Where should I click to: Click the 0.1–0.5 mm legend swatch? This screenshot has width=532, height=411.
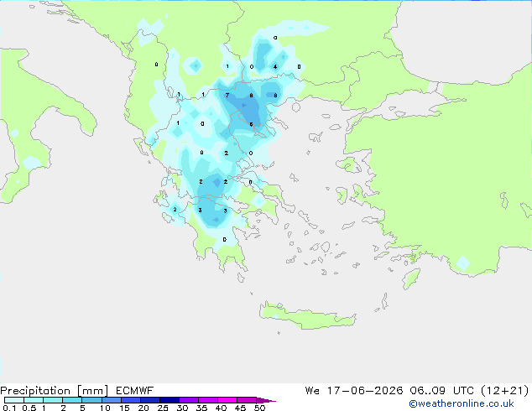pyautogui.click(x=14, y=400)
